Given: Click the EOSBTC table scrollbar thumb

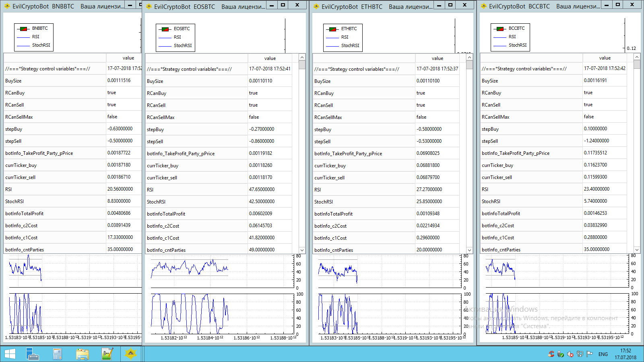Looking at the screenshot, I should (x=302, y=65).
